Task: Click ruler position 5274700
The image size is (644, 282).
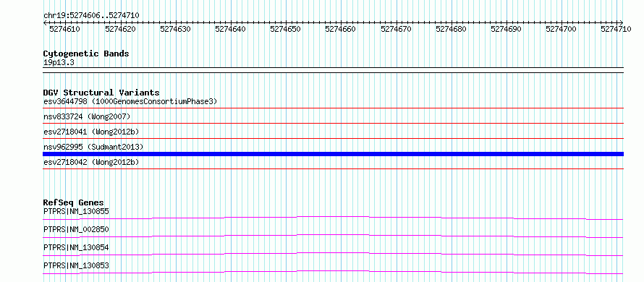Action: click(x=561, y=29)
